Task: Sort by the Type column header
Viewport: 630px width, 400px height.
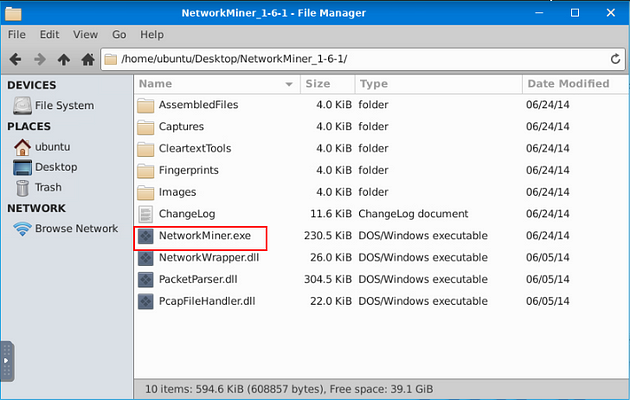Action: click(439, 84)
